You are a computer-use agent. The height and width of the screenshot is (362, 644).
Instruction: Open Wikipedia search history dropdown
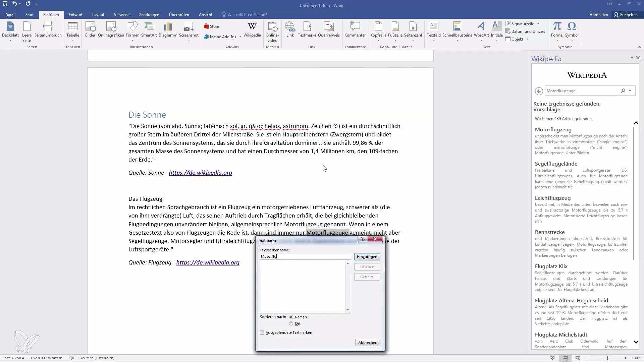pos(630,90)
